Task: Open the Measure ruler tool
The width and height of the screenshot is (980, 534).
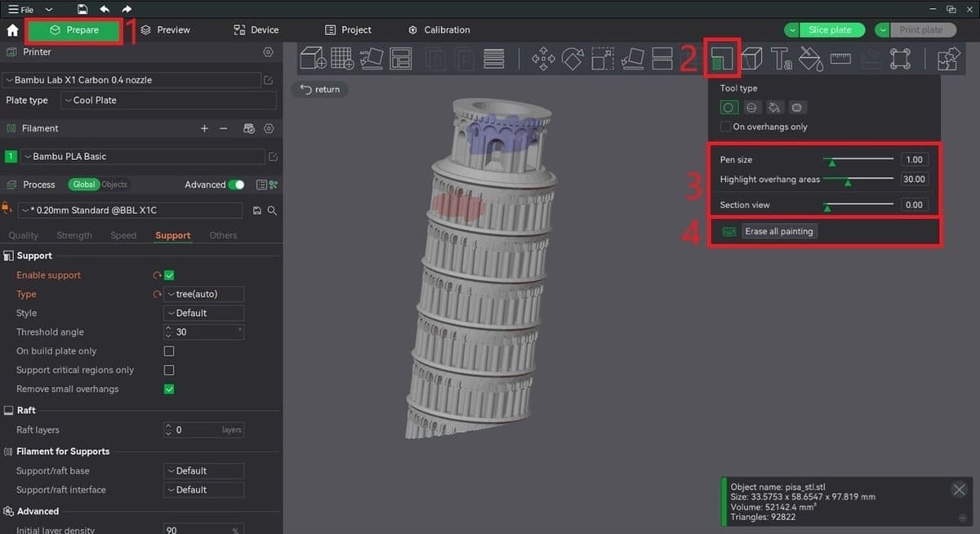Action: tap(841, 59)
